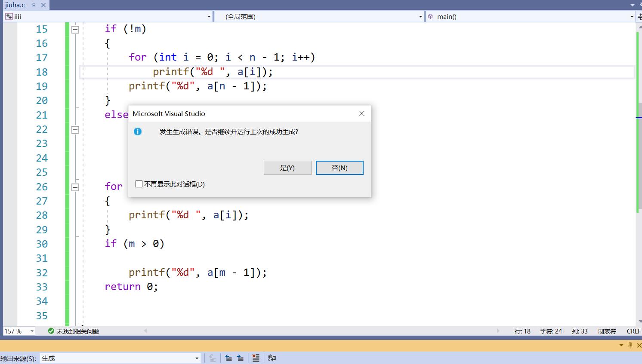The image size is (642, 364).
Task: Open the 输出来源 生成 dropdown
Action: (197, 358)
